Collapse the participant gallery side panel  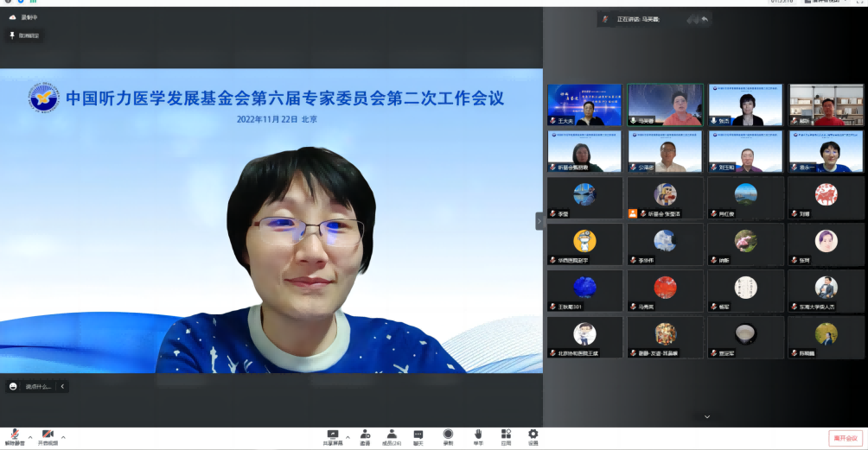(x=539, y=221)
